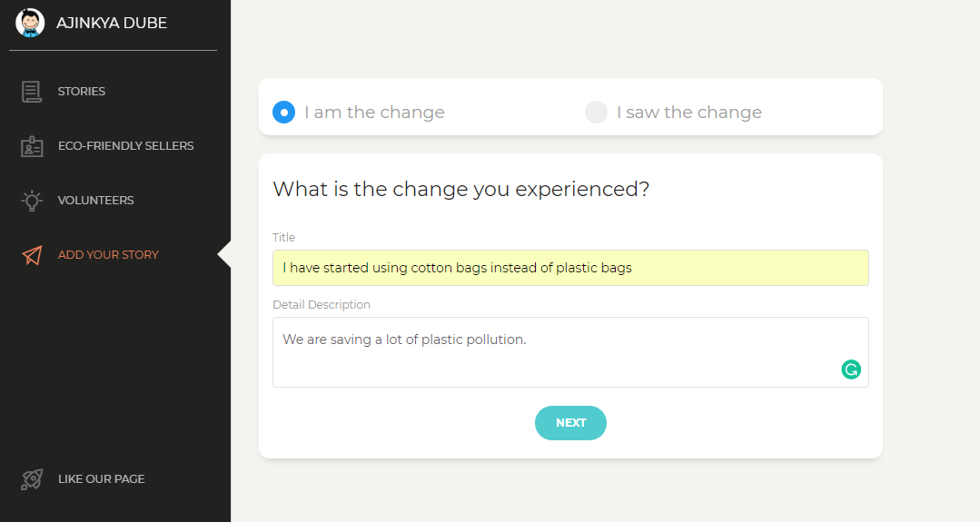The image size is (980, 522).
Task: Select the ADD YOUR STORY label
Action: [108, 255]
